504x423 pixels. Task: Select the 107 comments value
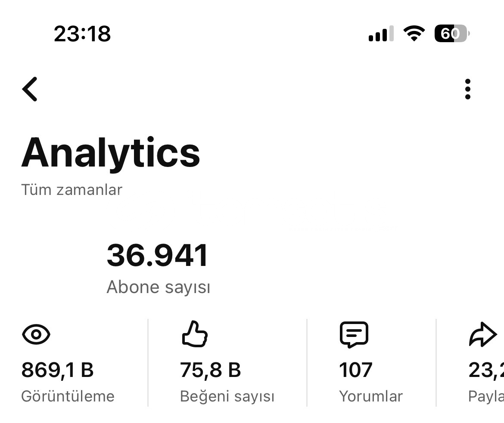pyautogui.click(x=355, y=370)
